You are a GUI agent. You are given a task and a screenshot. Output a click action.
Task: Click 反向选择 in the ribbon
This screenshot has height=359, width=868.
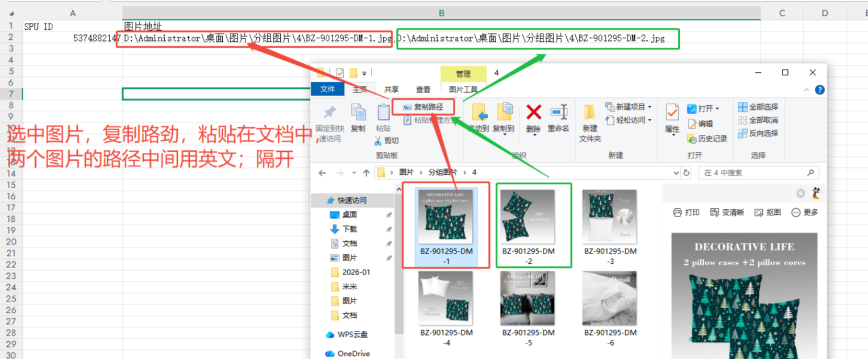click(x=758, y=133)
